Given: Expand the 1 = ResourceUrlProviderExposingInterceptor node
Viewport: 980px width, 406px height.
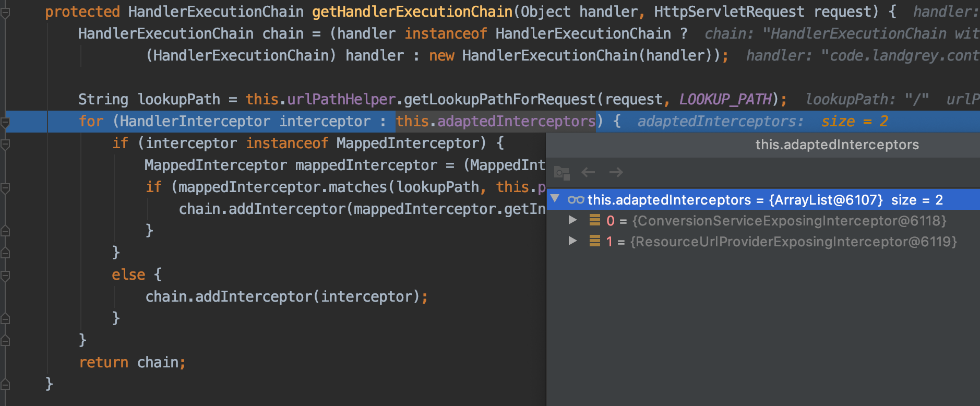Looking at the screenshot, I should tap(572, 241).
